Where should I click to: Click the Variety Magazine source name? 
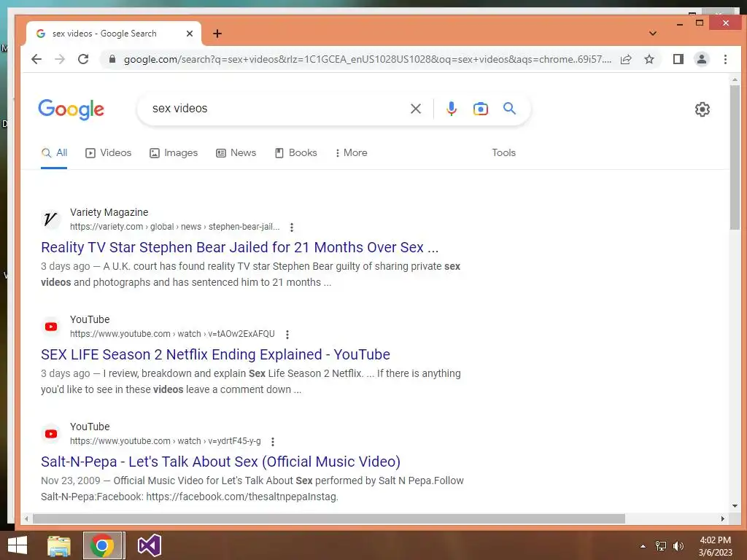[x=109, y=212]
